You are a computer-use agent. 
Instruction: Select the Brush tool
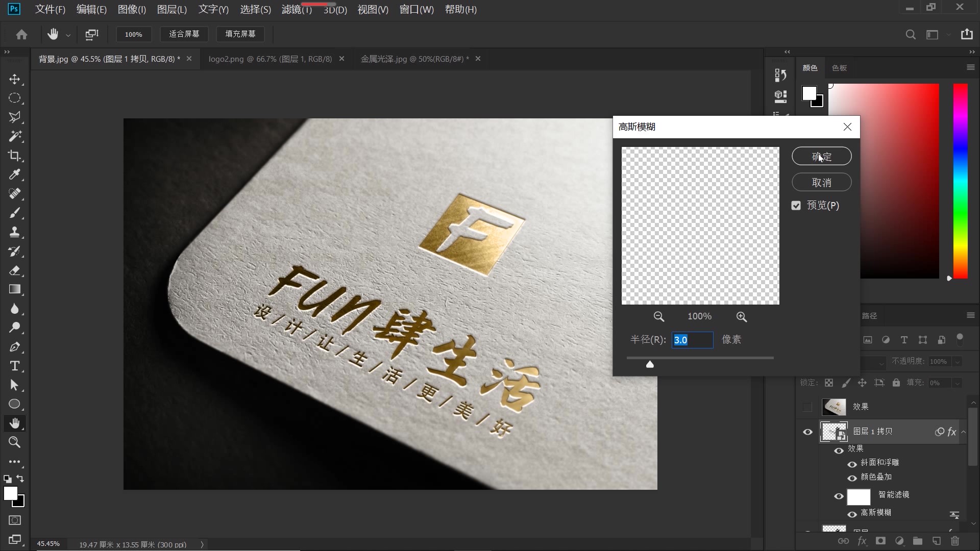[15, 213]
